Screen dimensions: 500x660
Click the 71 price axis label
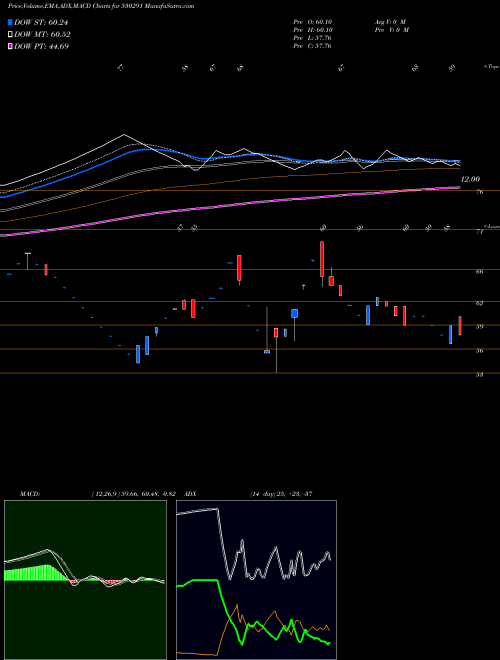pyautogui.click(x=480, y=232)
